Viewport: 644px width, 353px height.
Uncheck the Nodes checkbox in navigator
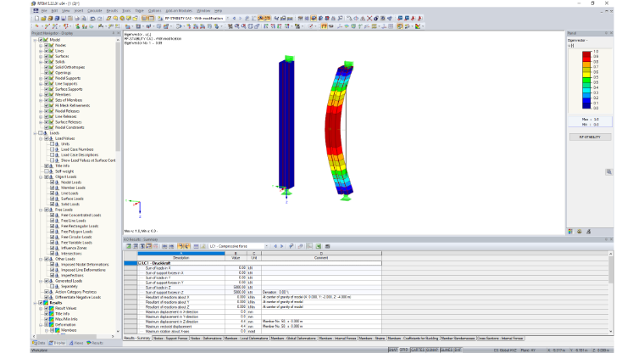(x=47, y=45)
